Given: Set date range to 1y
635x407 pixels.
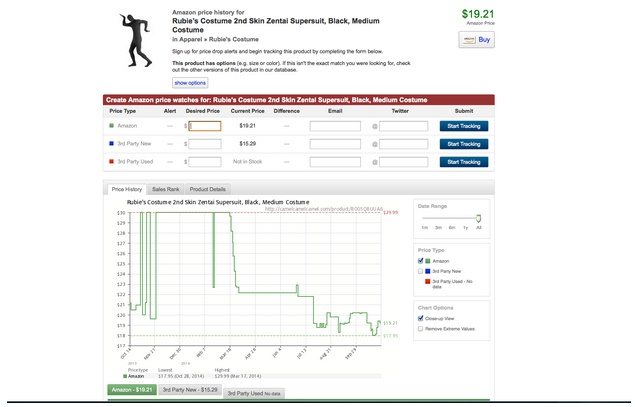Looking at the screenshot, I should [466, 228].
